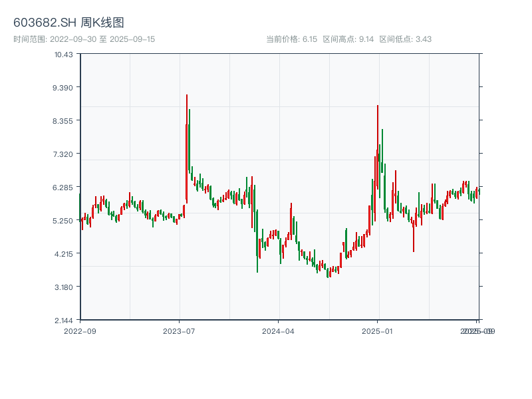Click the long green candle dipping below 4.215 in early 2024
The height and width of the screenshot is (399, 532).
tap(257, 241)
